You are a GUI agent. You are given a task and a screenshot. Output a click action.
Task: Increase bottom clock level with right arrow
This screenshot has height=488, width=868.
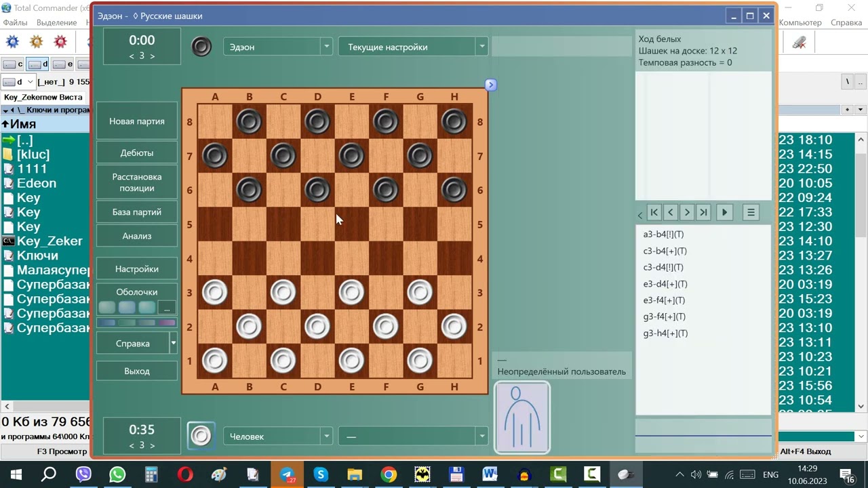pyautogui.click(x=152, y=446)
